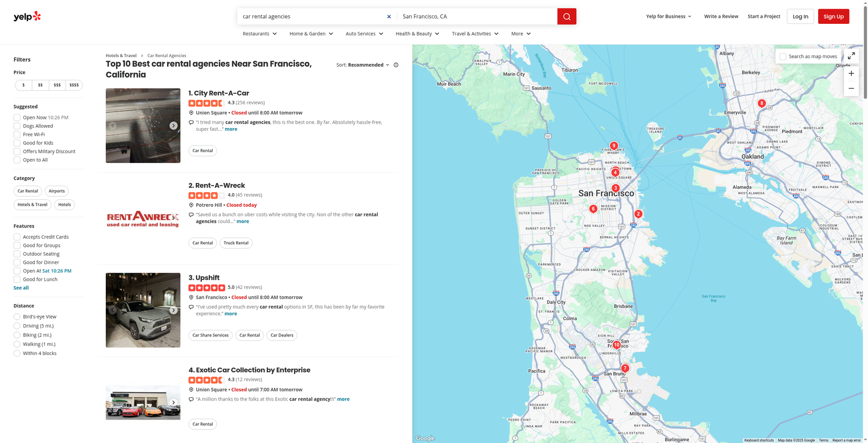Select map pin number 2
This screenshot has width=868, height=443.
638,214
